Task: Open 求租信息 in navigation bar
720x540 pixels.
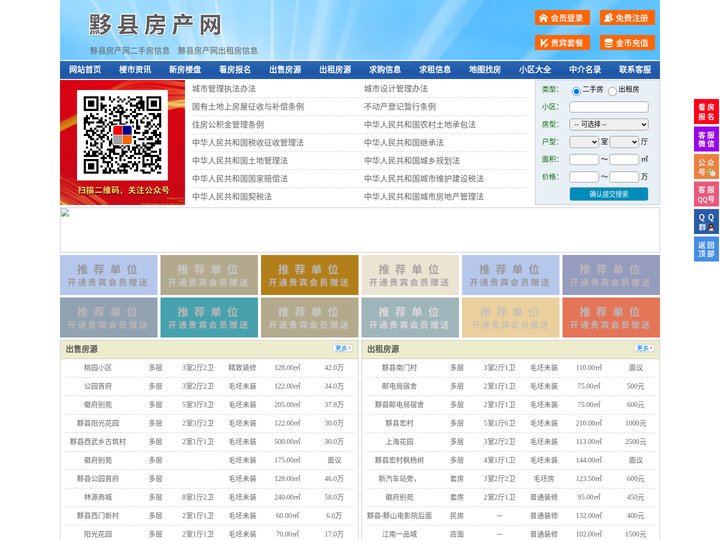Action: pos(435,70)
